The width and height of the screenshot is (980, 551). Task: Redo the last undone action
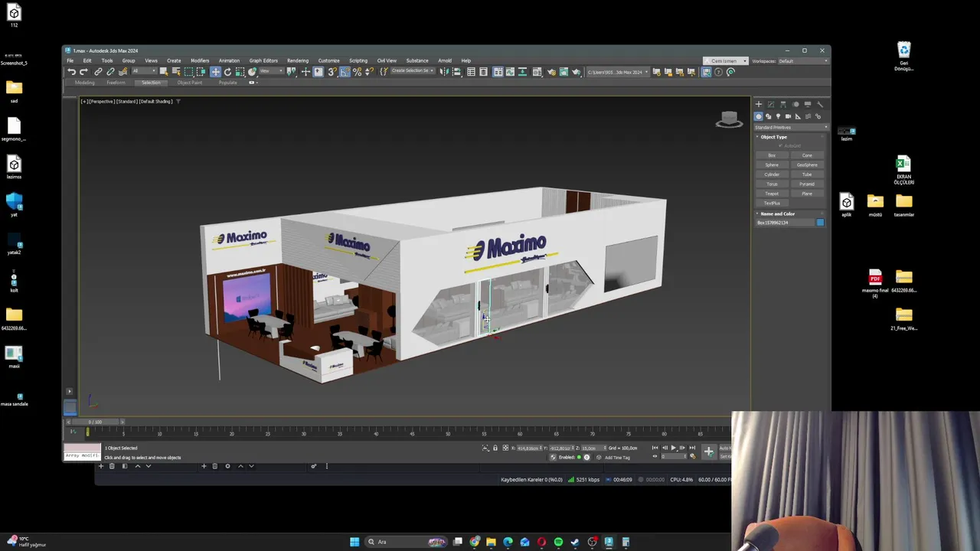[83, 72]
